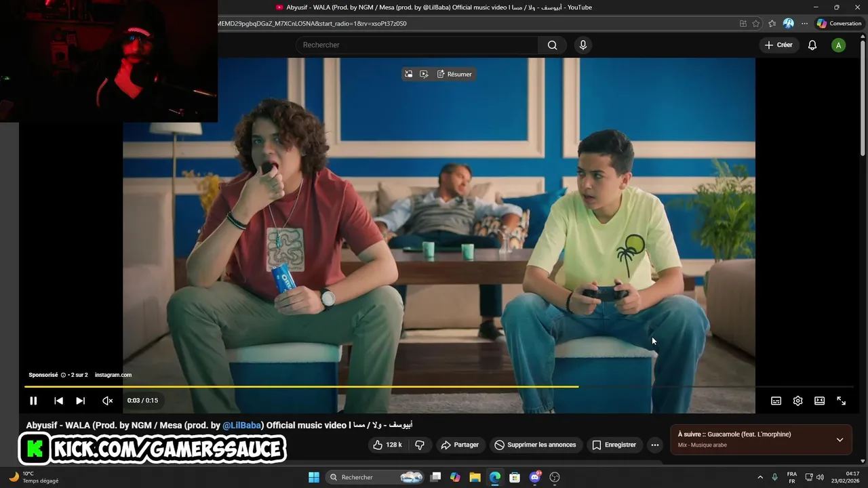Expand the À suivre playlist panel
868x488 pixels.
tap(840, 440)
